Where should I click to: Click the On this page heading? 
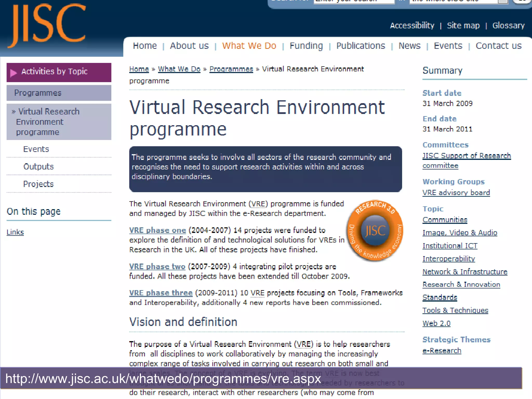point(34,212)
